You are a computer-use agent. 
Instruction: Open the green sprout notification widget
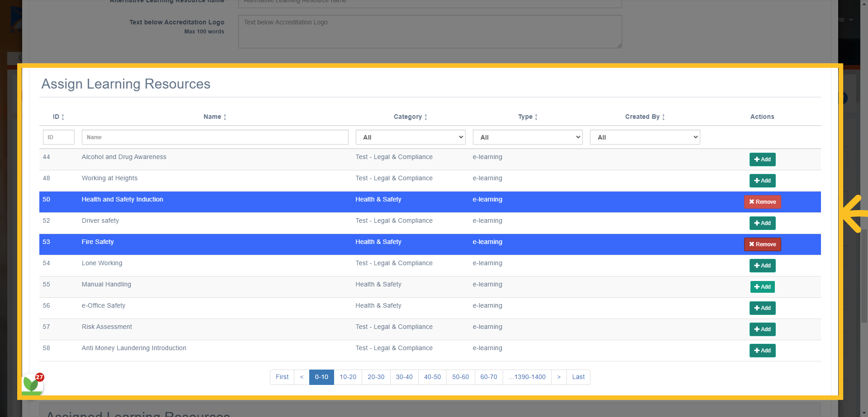tap(33, 384)
